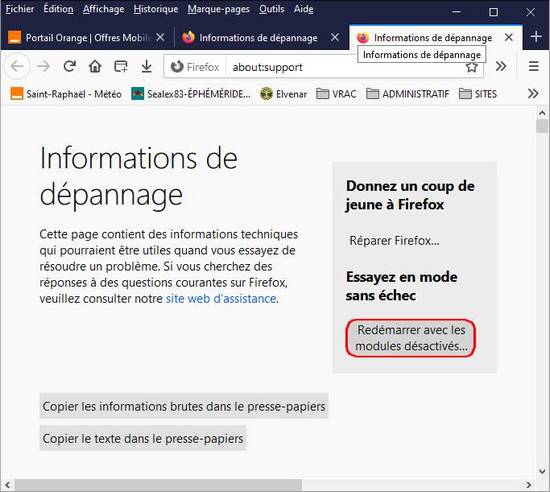The height and width of the screenshot is (492, 550).
Task: Open the Édition menu
Action: coord(58,9)
